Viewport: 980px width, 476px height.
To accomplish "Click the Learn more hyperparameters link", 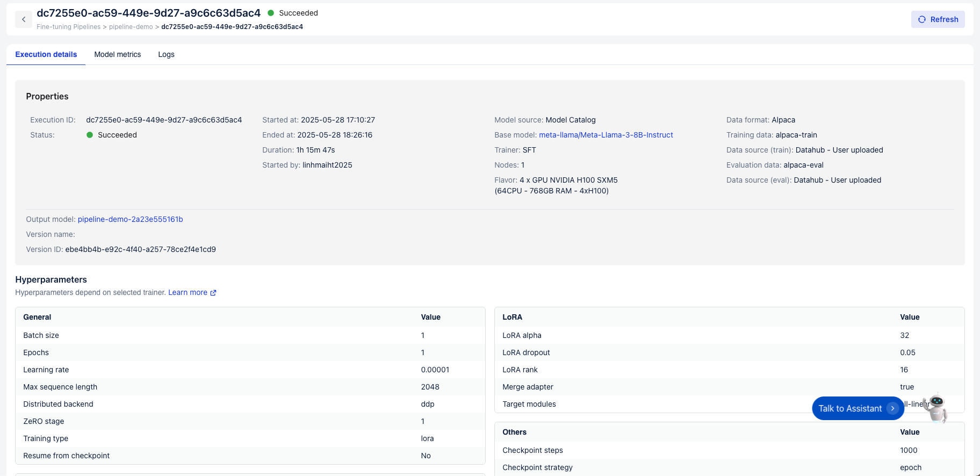I will (x=188, y=292).
